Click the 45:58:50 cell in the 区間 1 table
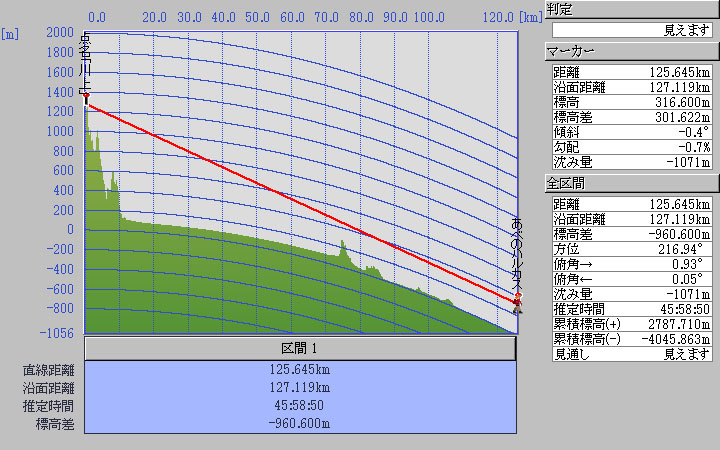Image resolution: width=720 pixels, height=450 pixels. pyautogui.click(x=299, y=405)
